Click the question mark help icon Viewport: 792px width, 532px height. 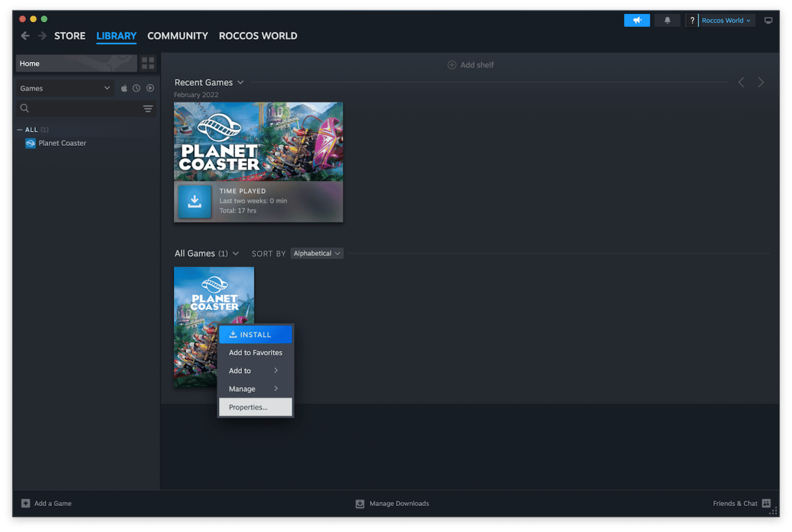click(x=692, y=21)
